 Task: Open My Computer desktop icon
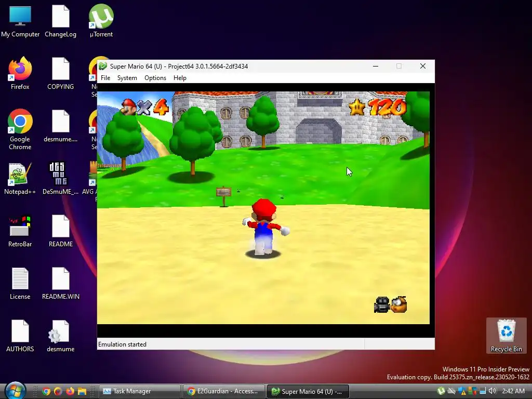click(20, 21)
